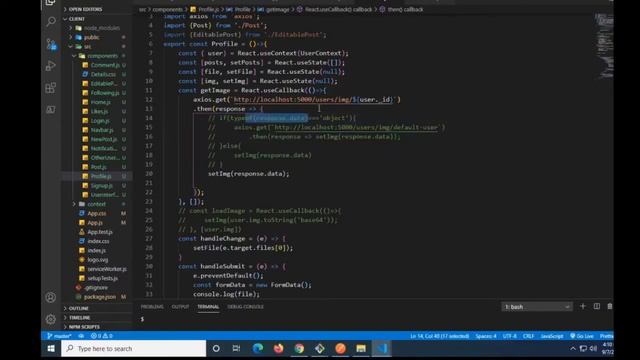
Task: Collapse the CLIENT folder section
Action: point(75,19)
